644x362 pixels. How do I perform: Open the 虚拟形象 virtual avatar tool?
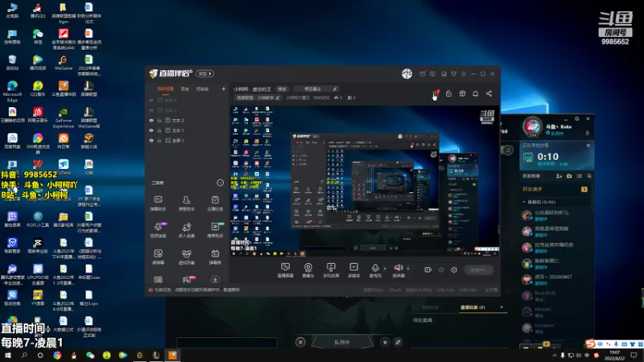187,257
